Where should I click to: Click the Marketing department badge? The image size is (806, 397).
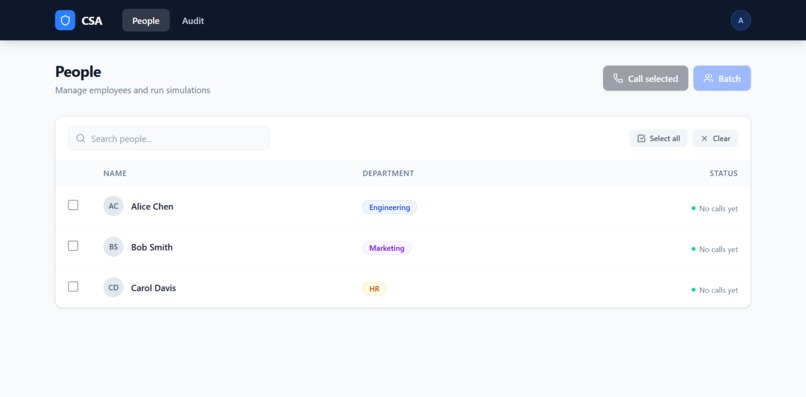(x=387, y=248)
